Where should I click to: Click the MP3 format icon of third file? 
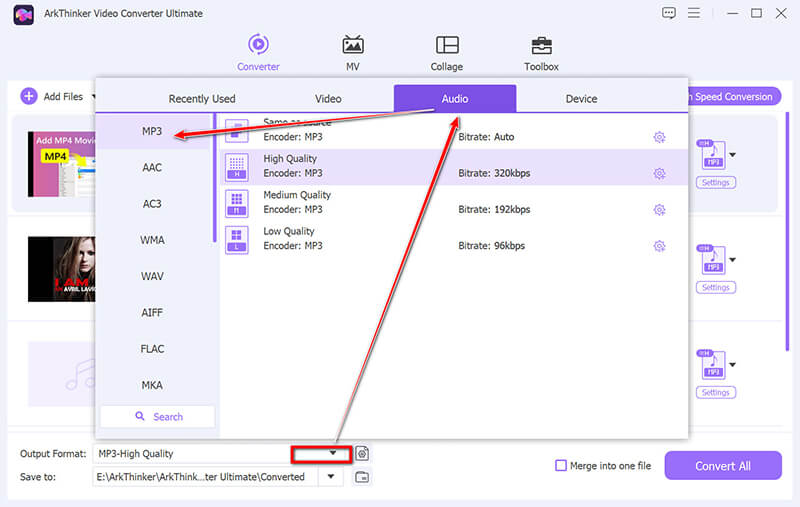pos(712,365)
